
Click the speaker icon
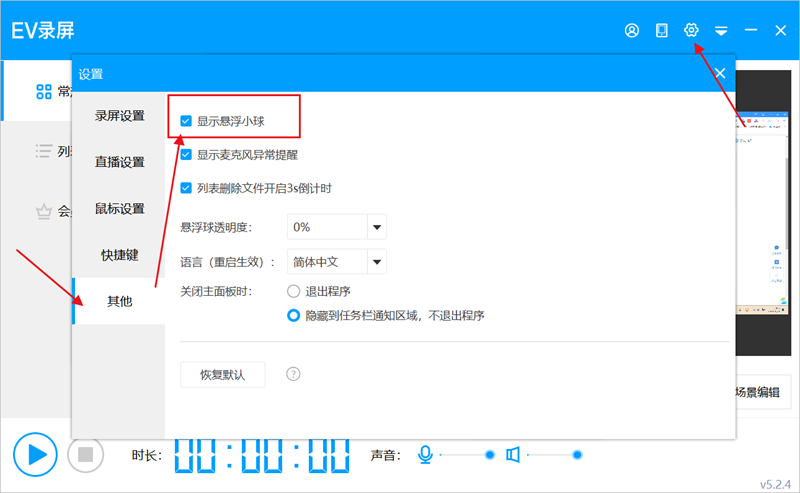coord(513,454)
